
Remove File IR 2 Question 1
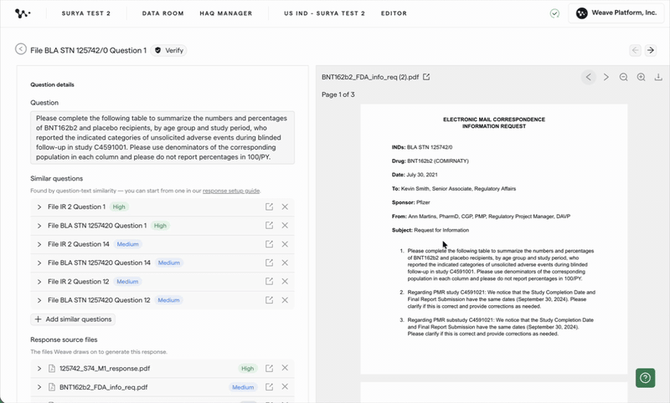coord(285,207)
